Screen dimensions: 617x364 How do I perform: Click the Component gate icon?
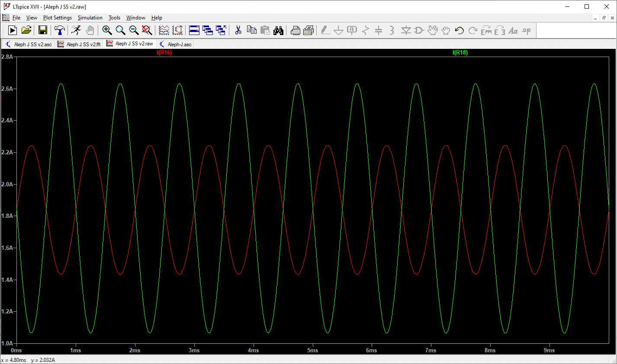419,30
